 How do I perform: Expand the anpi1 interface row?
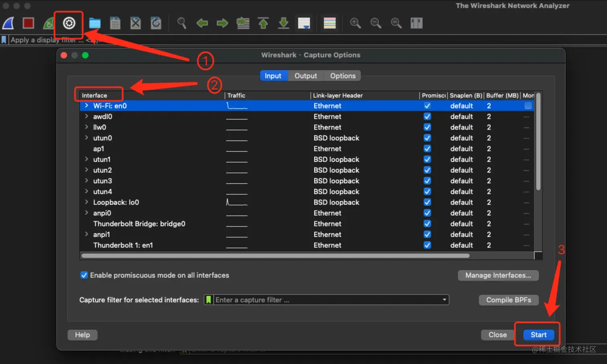[86, 234]
